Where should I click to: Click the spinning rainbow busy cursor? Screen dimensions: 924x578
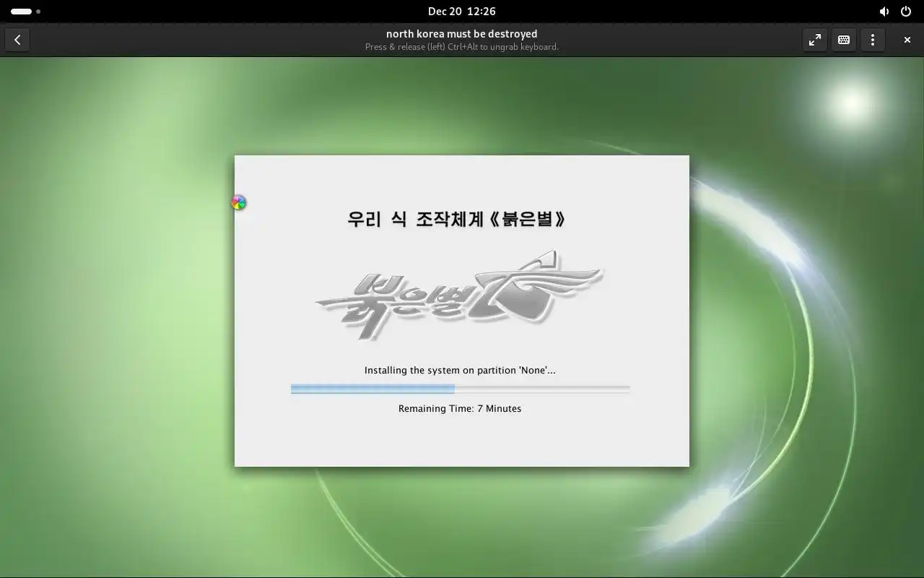[x=239, y=203]
